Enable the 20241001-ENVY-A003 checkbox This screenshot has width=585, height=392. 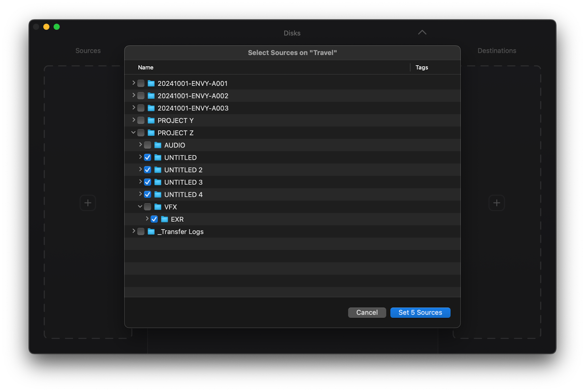pos(141,108)
